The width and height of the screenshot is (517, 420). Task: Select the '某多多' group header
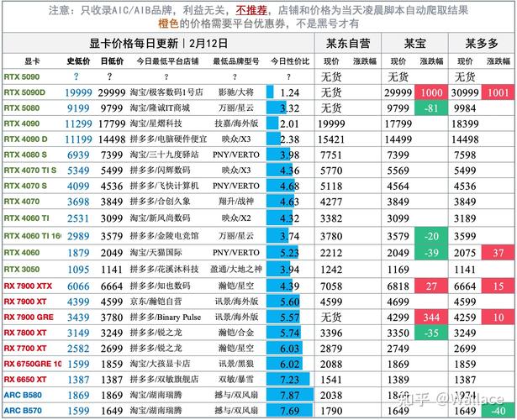pyautogui.click(x=482, y=43)
